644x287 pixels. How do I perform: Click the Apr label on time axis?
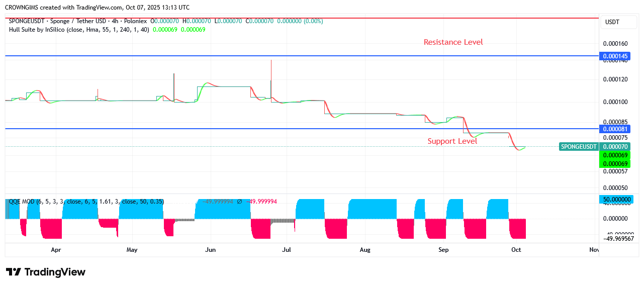point(56,249)
